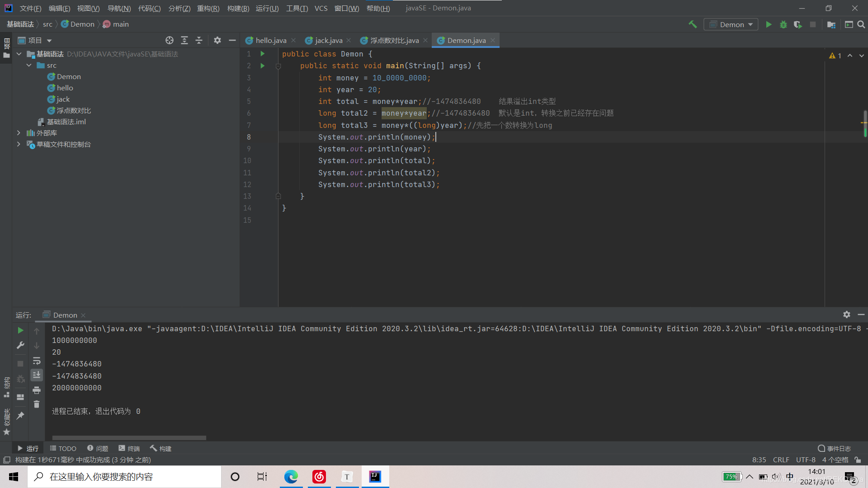This screenshot has width=868, height=488.
Task: Expand the 外部库 tree node
Action: click(19, 133)
